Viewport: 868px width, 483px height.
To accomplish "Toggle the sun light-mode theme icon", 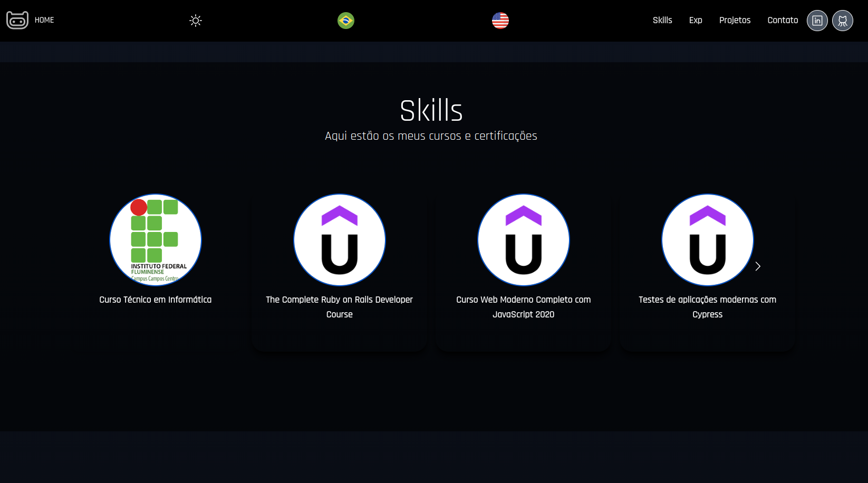I will (196, 21).
